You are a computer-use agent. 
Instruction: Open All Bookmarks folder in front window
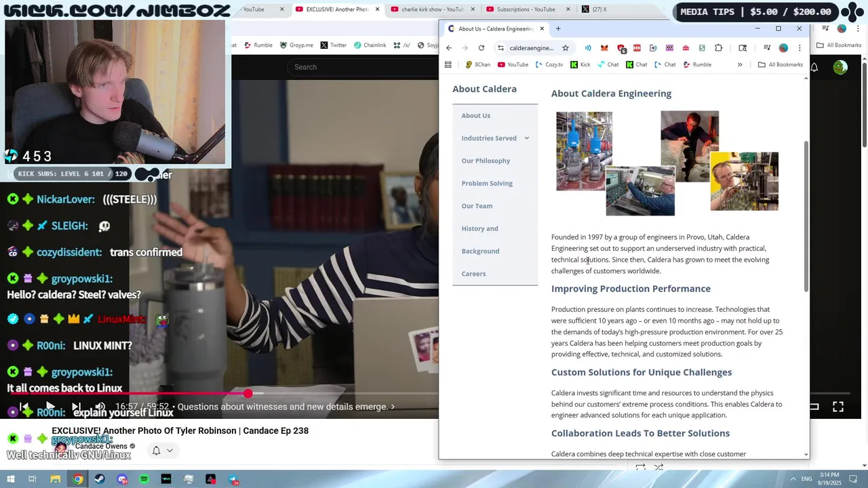[x=781, y=64]
